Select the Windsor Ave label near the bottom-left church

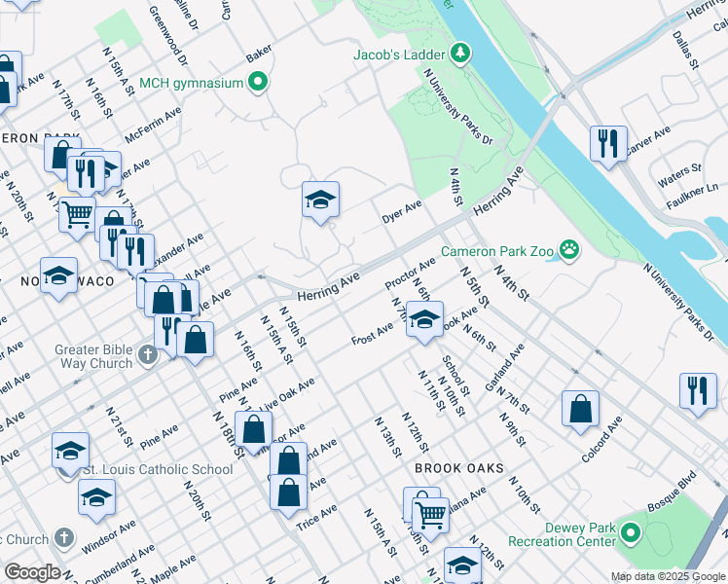109,536
